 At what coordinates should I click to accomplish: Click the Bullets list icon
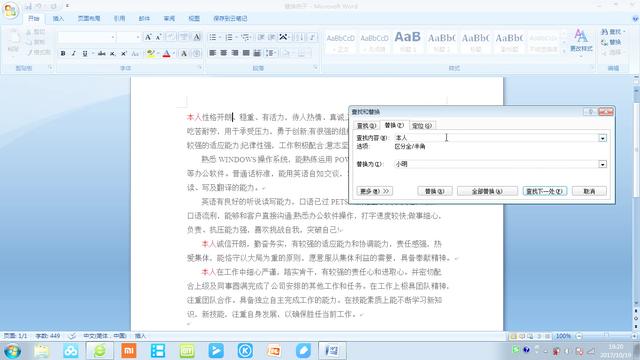pos(213,37)
